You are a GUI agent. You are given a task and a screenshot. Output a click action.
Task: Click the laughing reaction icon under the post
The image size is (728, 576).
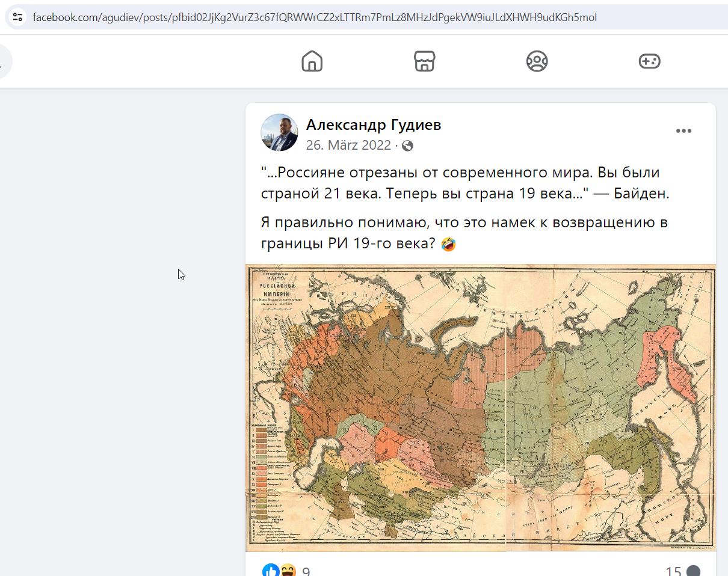tap(288, 571)
